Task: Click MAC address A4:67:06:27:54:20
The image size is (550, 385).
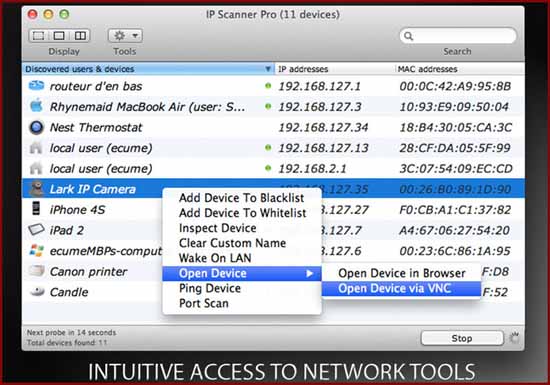Action: (455, 230)
